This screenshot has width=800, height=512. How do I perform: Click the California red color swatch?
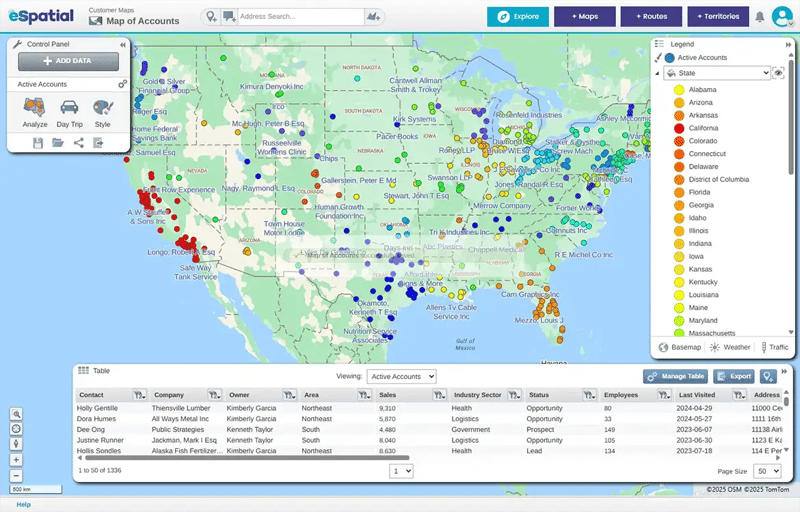coord(679,128)
